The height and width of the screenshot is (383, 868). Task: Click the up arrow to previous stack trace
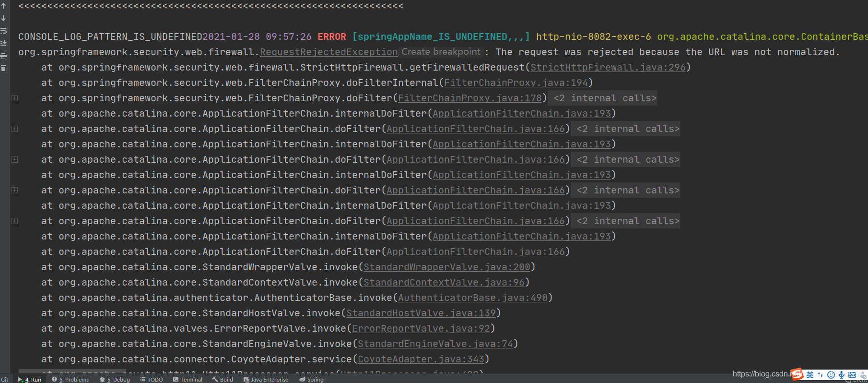tap(3, 6)
